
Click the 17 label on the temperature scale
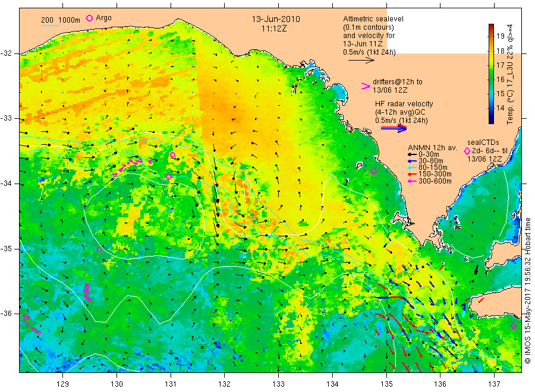[x=500, y=65]
